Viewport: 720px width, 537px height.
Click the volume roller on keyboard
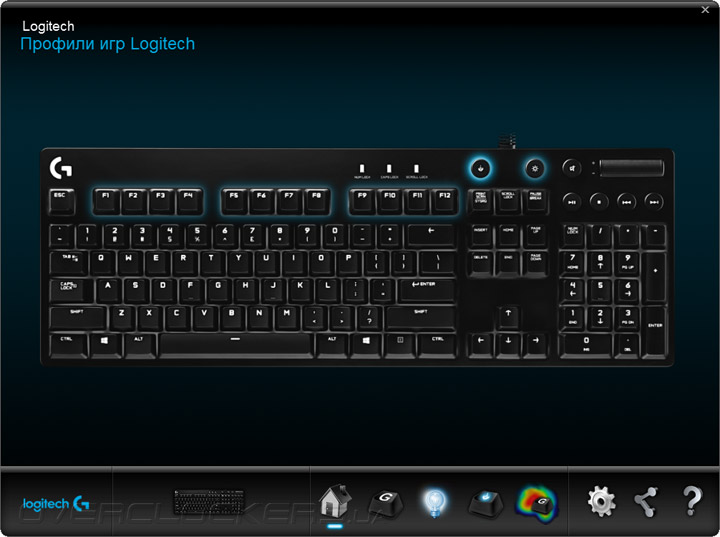pyautogui.click(x=631, y=168)
